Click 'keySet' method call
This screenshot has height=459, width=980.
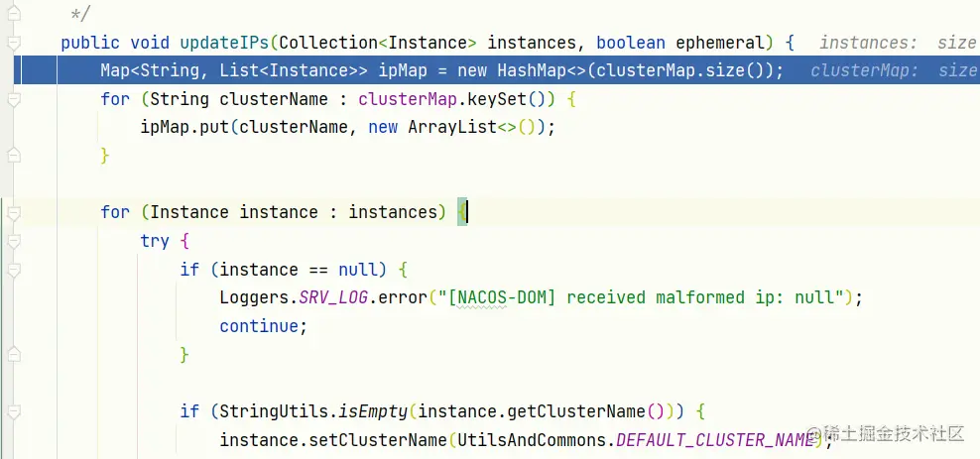(498, 99)
